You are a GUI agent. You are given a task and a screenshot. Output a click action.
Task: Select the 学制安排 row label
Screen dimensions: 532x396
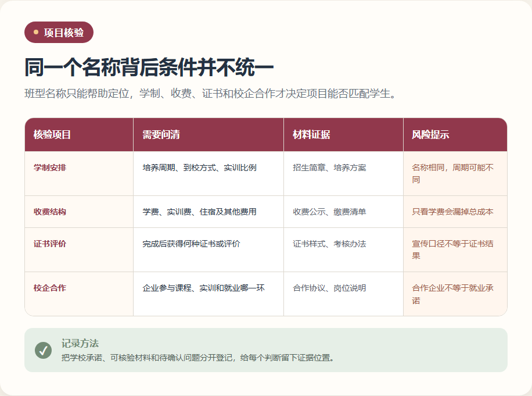point(50,167)
